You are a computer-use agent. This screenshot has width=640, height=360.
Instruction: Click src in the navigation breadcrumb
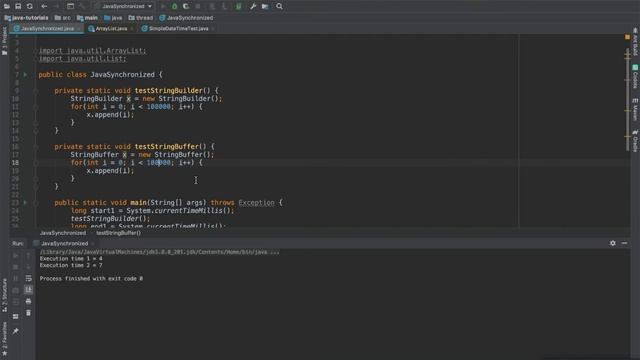tap(62, 18)
